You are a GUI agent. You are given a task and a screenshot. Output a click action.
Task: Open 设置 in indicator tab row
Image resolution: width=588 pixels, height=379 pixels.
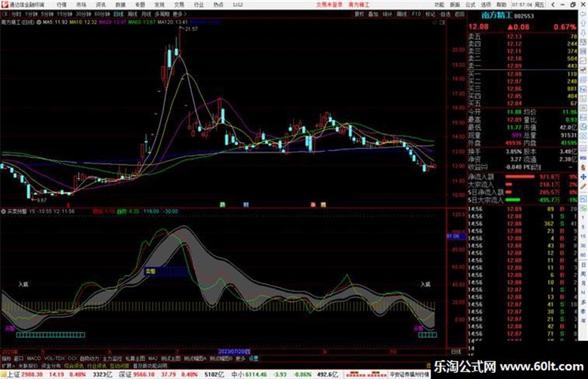click(x=253, y=358)
